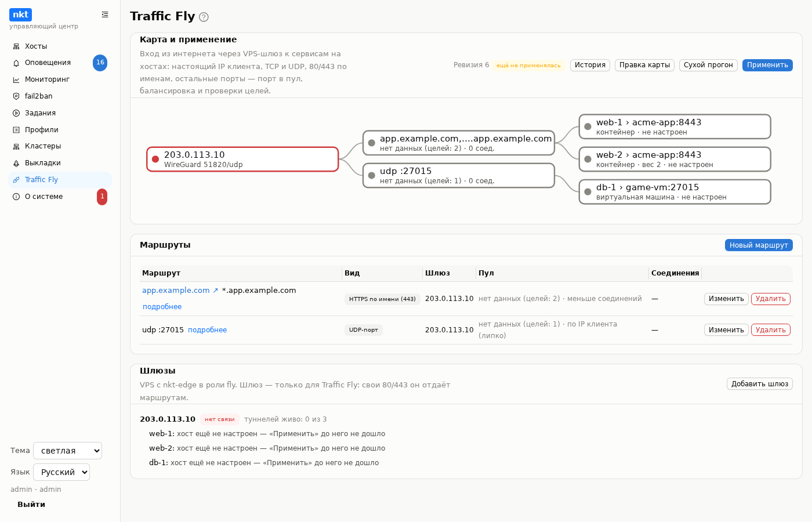Click the nkt logo
This screenshot has width=812, height=522.
coord(20,14)
